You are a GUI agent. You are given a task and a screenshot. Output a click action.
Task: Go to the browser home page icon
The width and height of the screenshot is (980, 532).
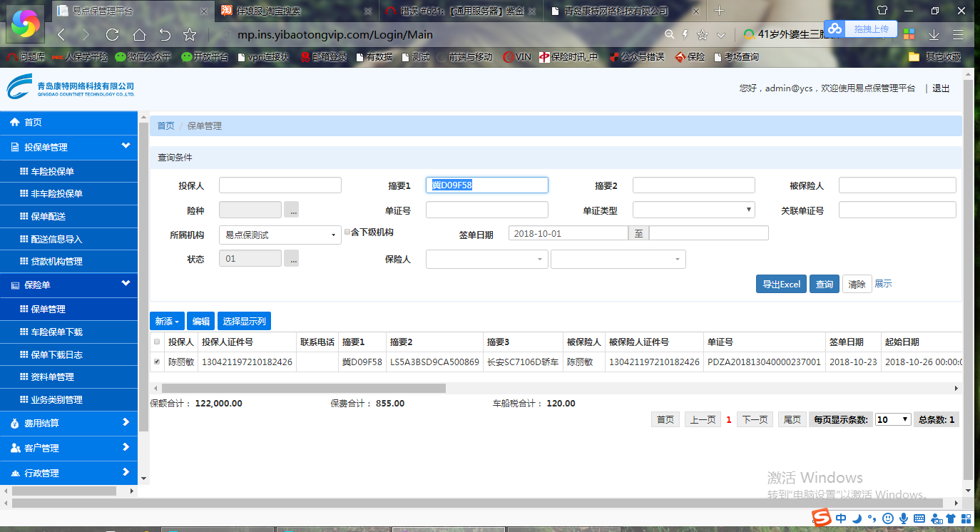[x=139, y=34]
